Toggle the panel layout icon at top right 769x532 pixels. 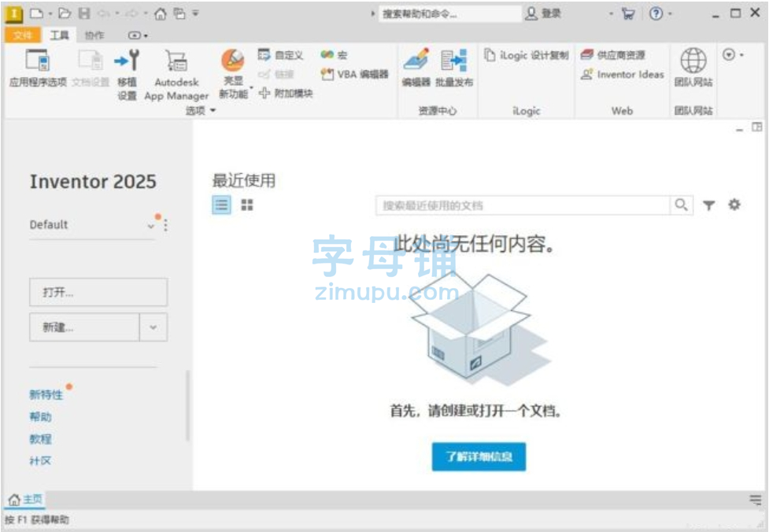point(756,127)
